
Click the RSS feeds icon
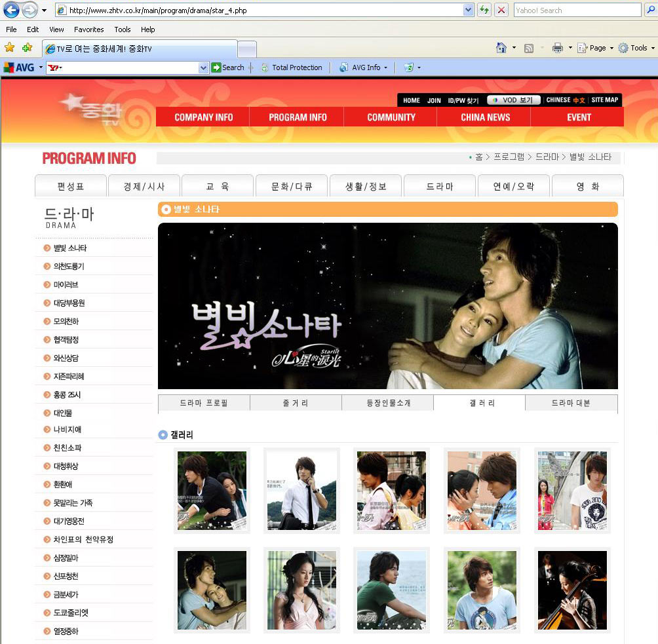[529, 48]
